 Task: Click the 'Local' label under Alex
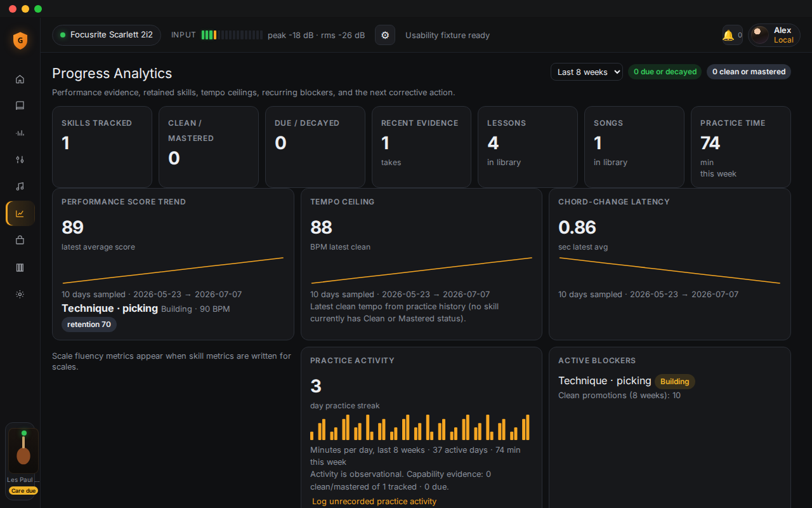coord(783,40)
